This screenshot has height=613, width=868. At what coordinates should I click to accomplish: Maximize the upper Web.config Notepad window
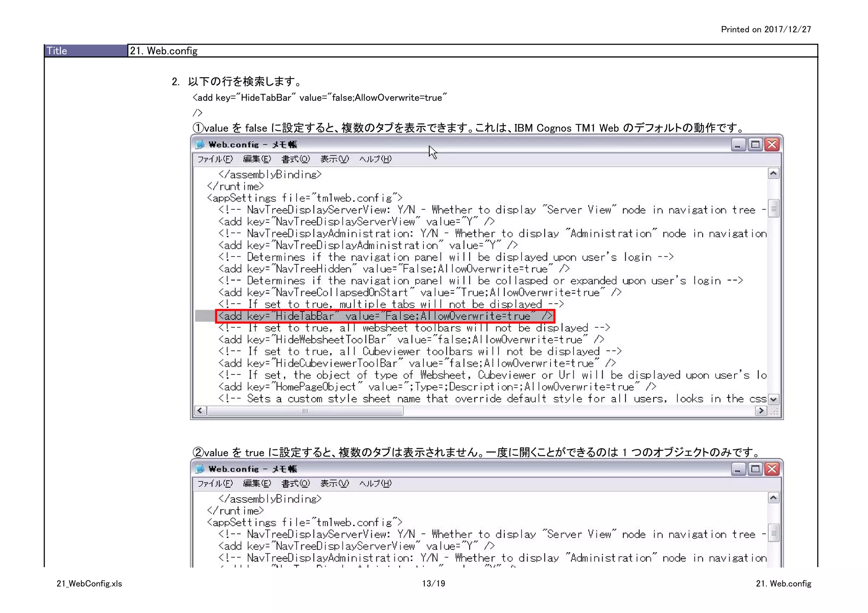click(x=755, y=145)
